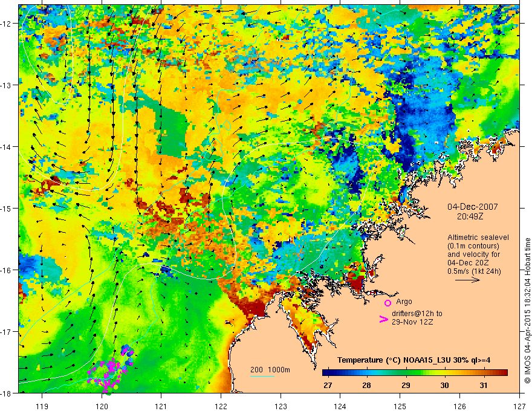Click the 'and velocity for' text line
532x411 pixels.
click(473, 254)
